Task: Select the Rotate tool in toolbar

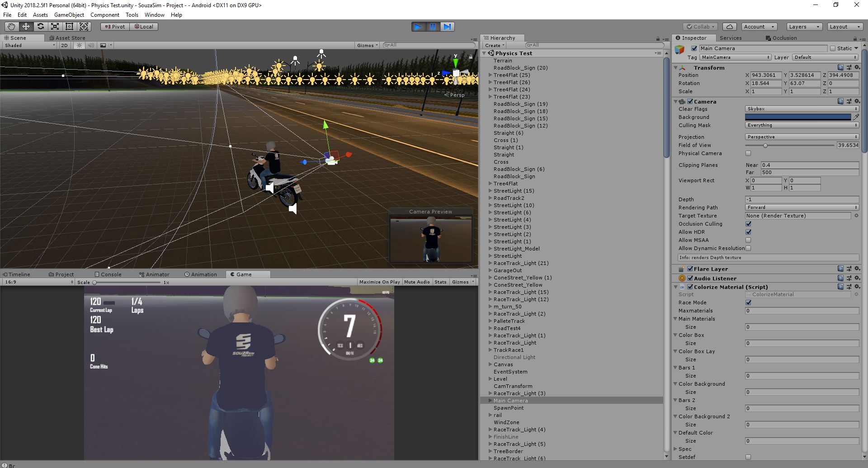Action: (40, 27)
